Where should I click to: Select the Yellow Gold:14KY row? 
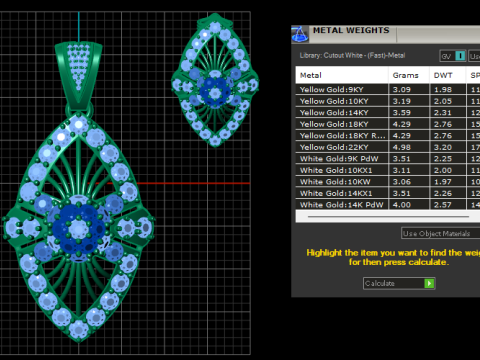tap(388, 113)
